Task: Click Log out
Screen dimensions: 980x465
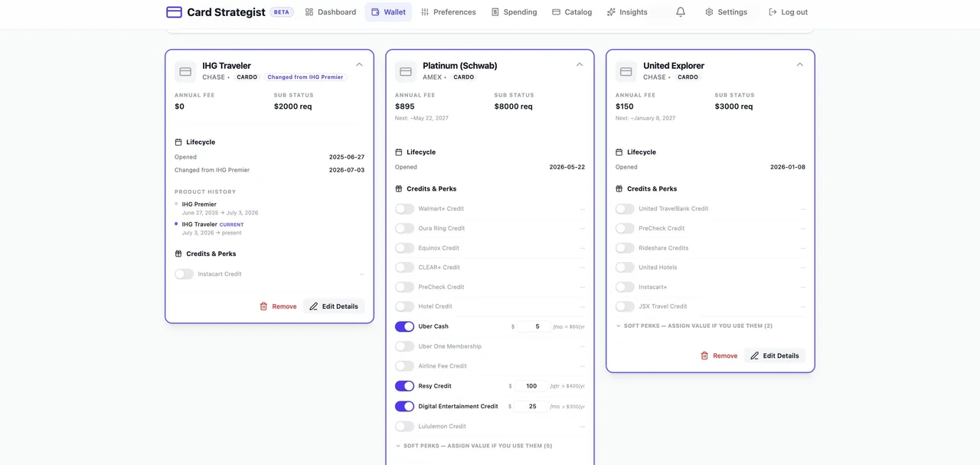Action: 788,12
